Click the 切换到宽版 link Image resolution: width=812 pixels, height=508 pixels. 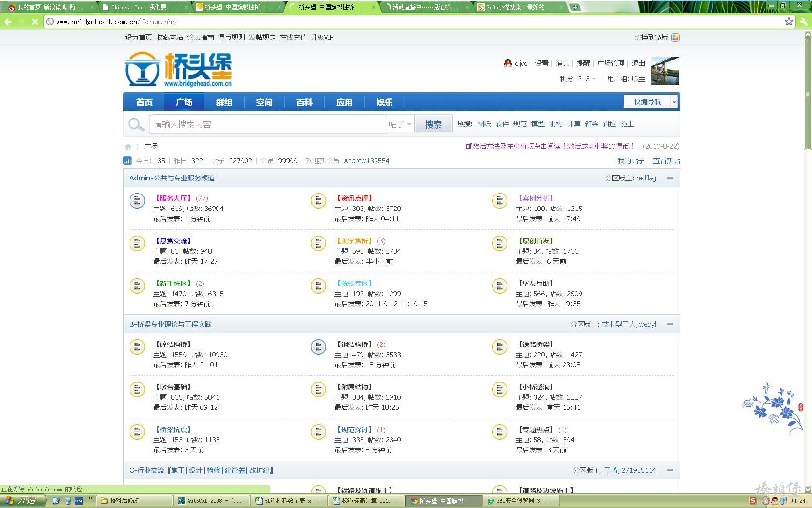[652, 37]
